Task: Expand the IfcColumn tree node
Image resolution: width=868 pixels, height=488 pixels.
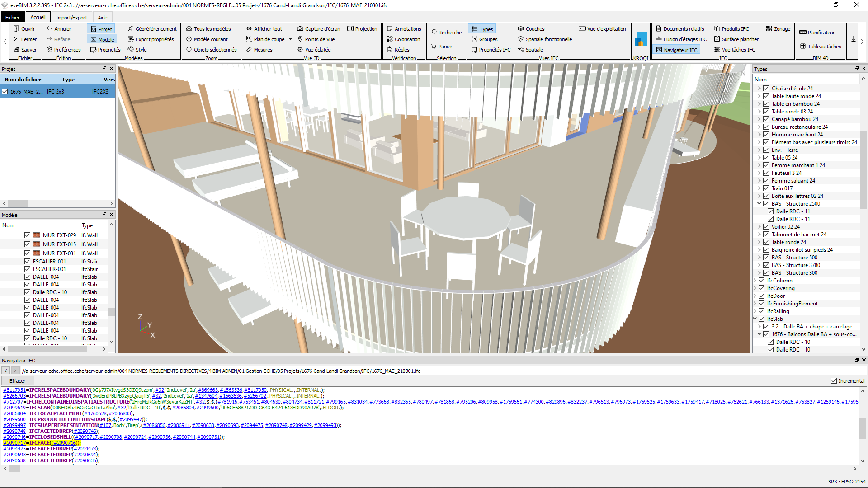Action: 755,281
